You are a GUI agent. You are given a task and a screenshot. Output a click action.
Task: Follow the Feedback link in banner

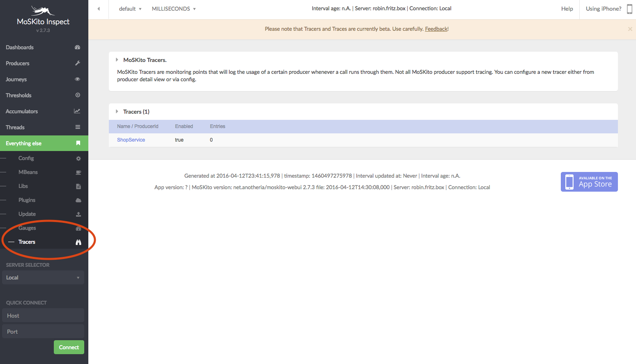point(436,29)
